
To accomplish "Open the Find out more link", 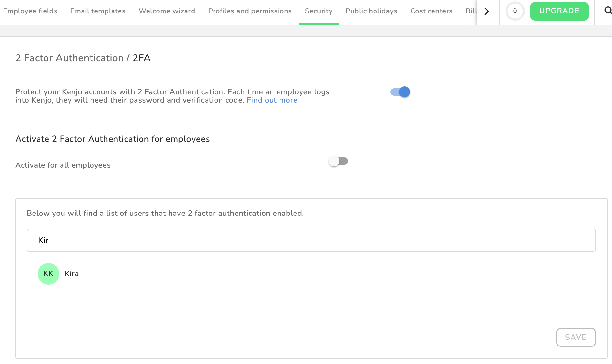I will 272,100.
